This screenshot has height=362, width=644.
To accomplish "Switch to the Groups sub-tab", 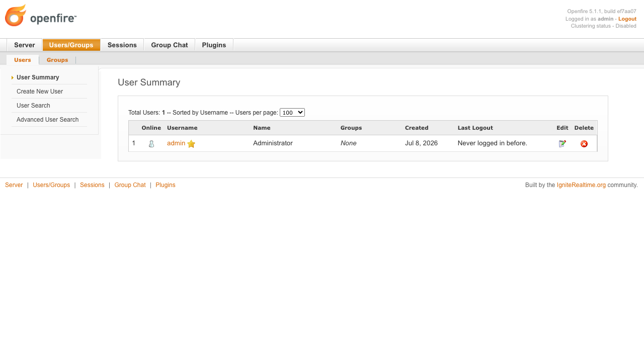I will [57, 60].
